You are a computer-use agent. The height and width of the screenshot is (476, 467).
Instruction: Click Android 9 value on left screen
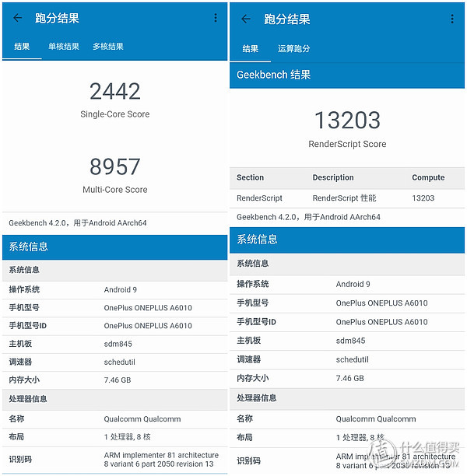tap(121, 289)
